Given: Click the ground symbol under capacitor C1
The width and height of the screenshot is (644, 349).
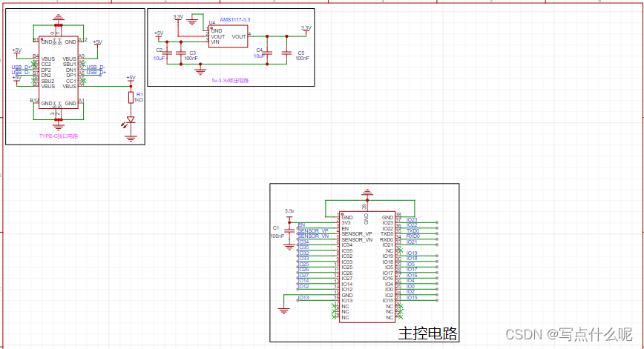Looking at the screenshot, I should click(289, 247).
